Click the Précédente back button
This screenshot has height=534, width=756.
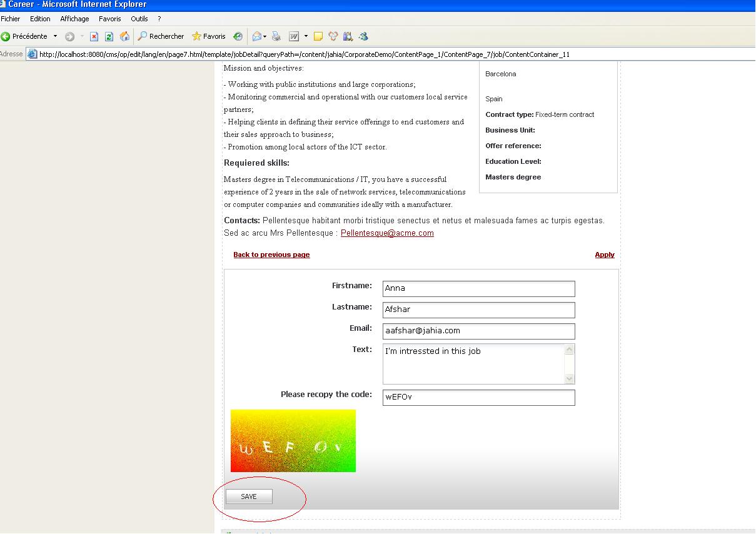coord(24,36)
